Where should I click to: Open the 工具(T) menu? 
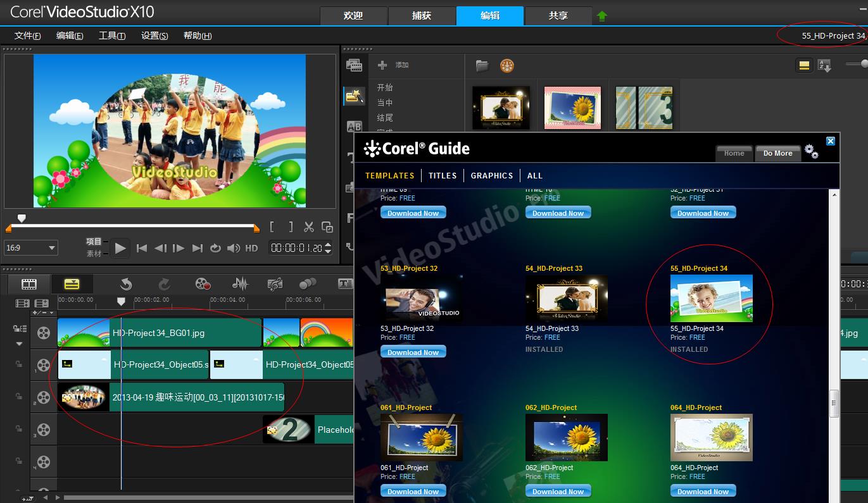tap(112, 35)
